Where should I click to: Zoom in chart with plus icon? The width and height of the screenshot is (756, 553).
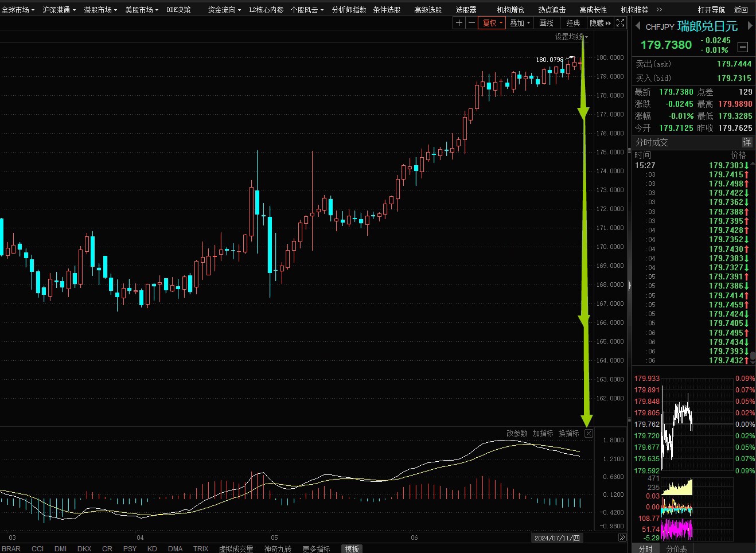tap(459, 23)
